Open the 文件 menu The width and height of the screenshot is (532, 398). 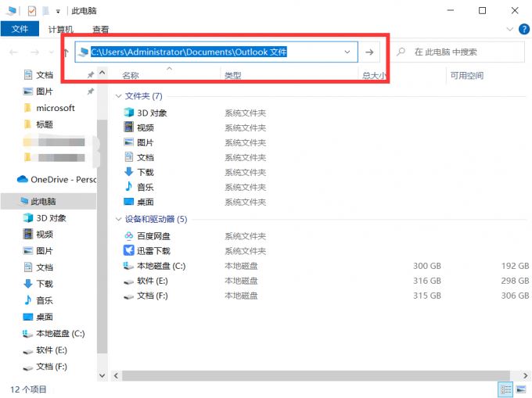pos(20,30)
